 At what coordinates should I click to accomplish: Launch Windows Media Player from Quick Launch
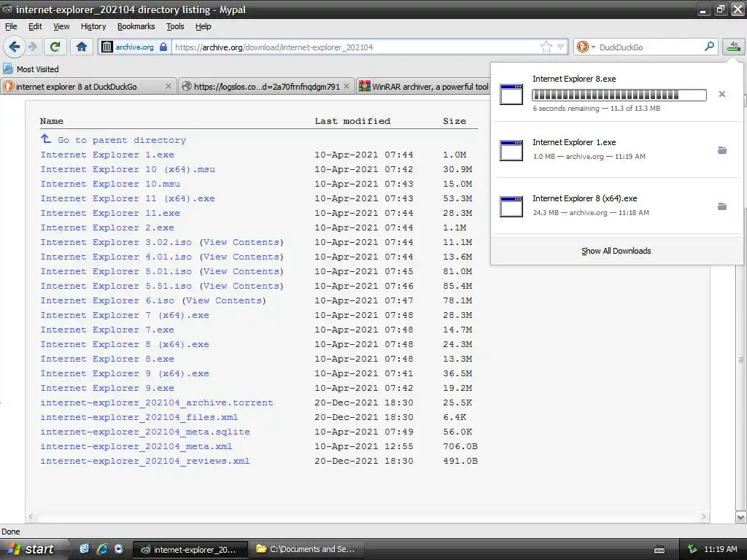point(119,549)
